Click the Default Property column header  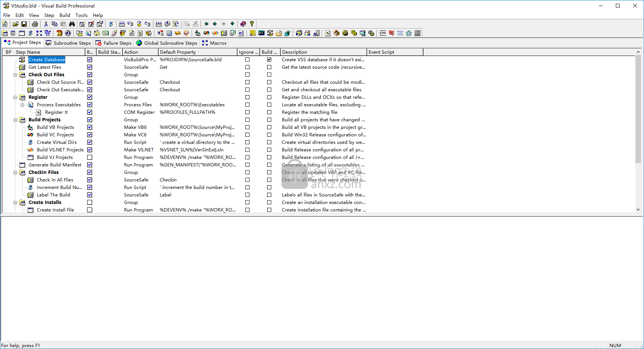tap(198, 52)
